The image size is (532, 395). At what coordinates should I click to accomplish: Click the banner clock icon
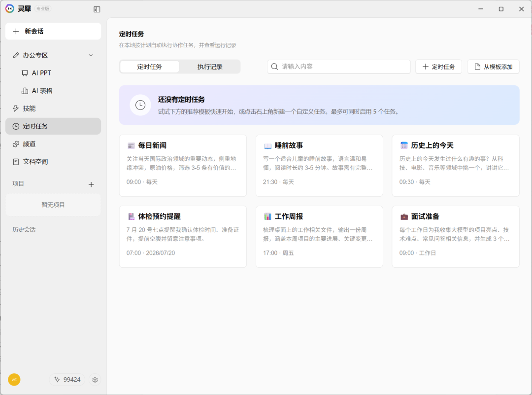tap(140, 105)
